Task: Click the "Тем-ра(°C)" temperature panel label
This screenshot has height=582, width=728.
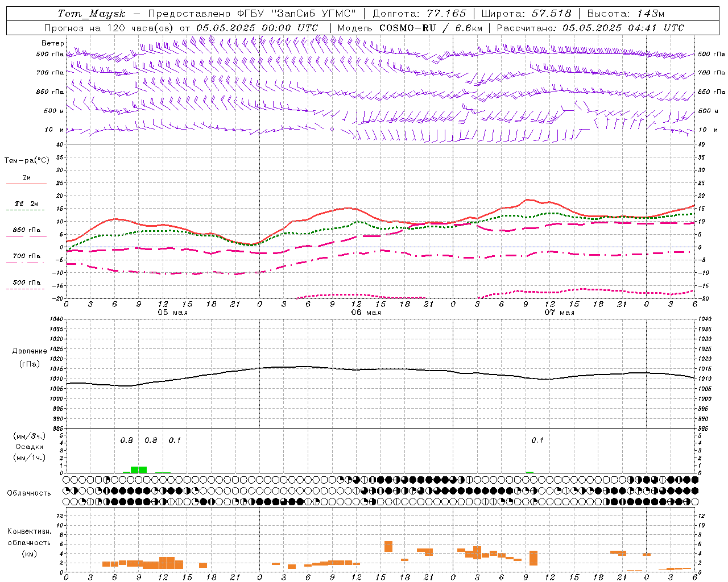Action: 27,161
